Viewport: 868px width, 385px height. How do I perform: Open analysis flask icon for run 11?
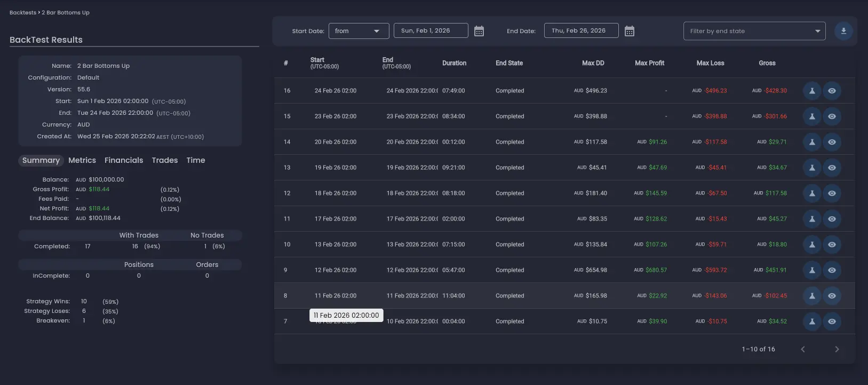point(812,219)
